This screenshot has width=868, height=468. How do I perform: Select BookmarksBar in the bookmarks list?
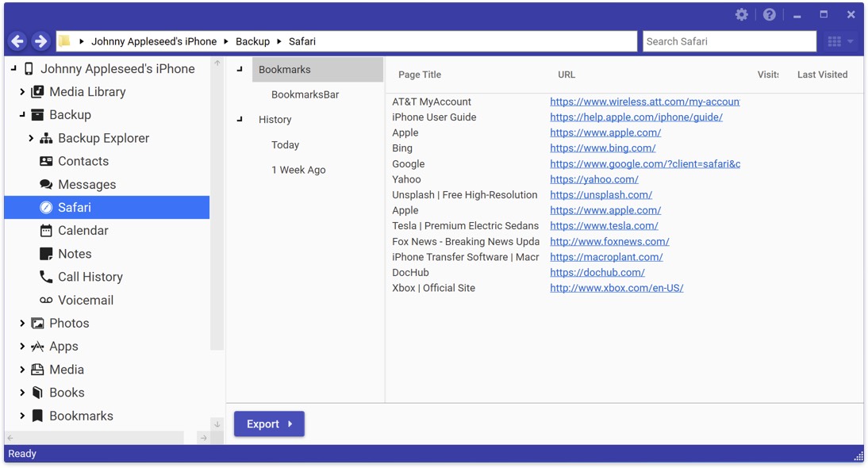305,94
